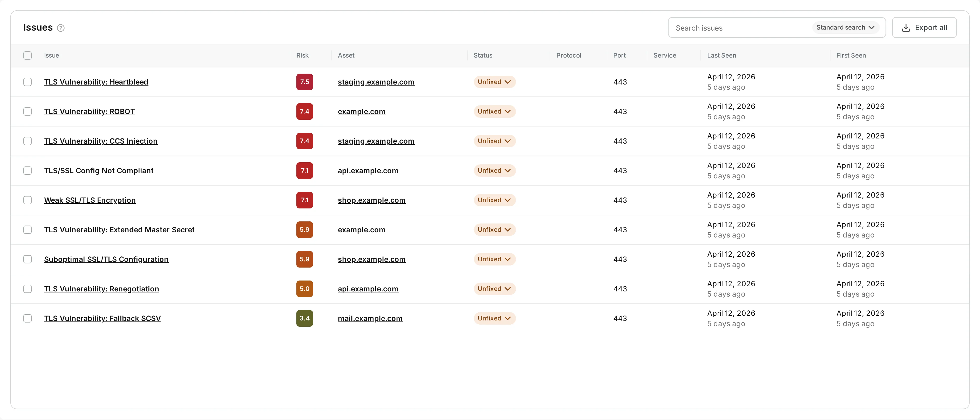Click the 5.9 risk badge for Suboptimal SSL/TLS Configuration
980x420 pixels.
click(x=304, y=259)
